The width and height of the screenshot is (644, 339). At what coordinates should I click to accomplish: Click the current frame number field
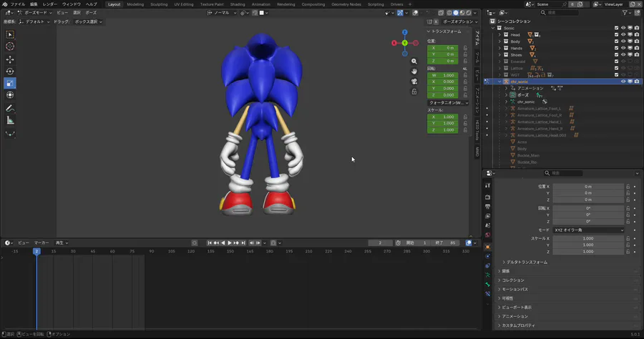380,243
